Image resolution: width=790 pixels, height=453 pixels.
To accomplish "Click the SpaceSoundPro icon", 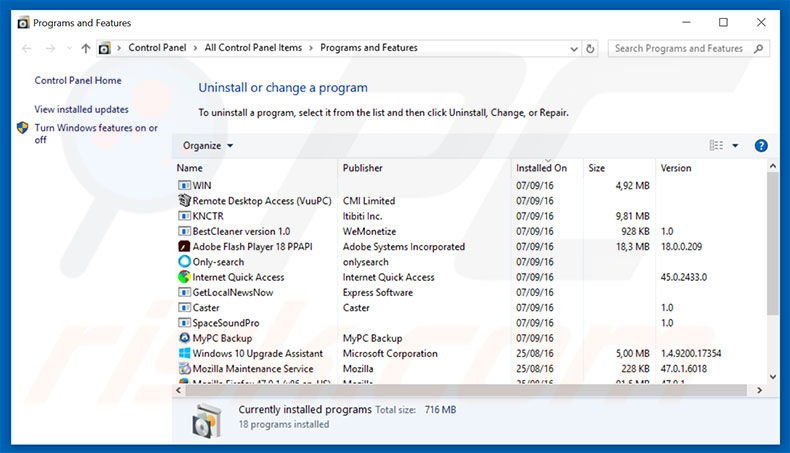I will click(184, 322).
